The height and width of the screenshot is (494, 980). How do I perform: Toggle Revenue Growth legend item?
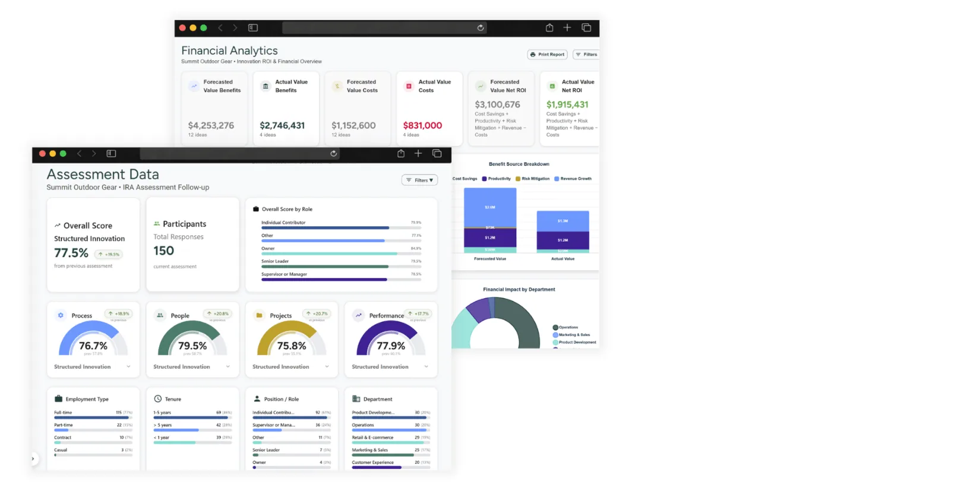[x=573, y=179]
